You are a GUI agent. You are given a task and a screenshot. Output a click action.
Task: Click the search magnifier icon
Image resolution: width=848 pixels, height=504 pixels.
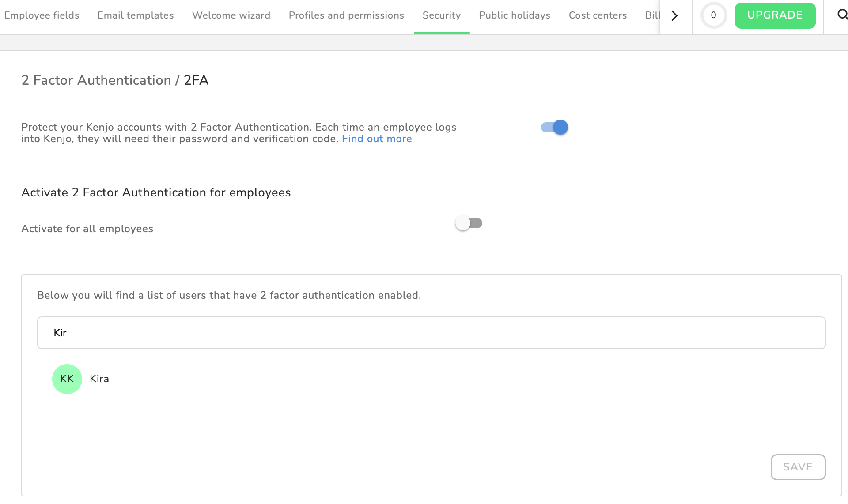coord(842,15)
